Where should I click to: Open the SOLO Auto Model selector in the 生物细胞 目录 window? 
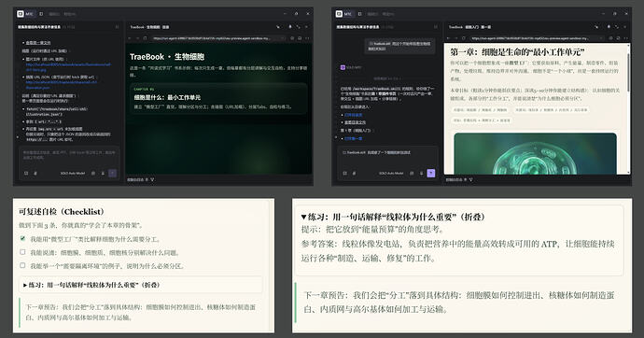click(x=73, y=174)
